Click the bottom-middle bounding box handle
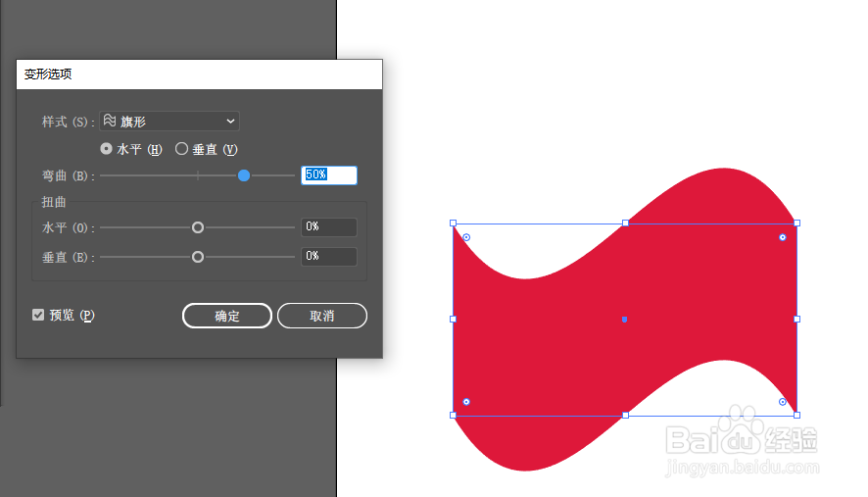Screen dimensions: 868x497 tap(625, 415)
